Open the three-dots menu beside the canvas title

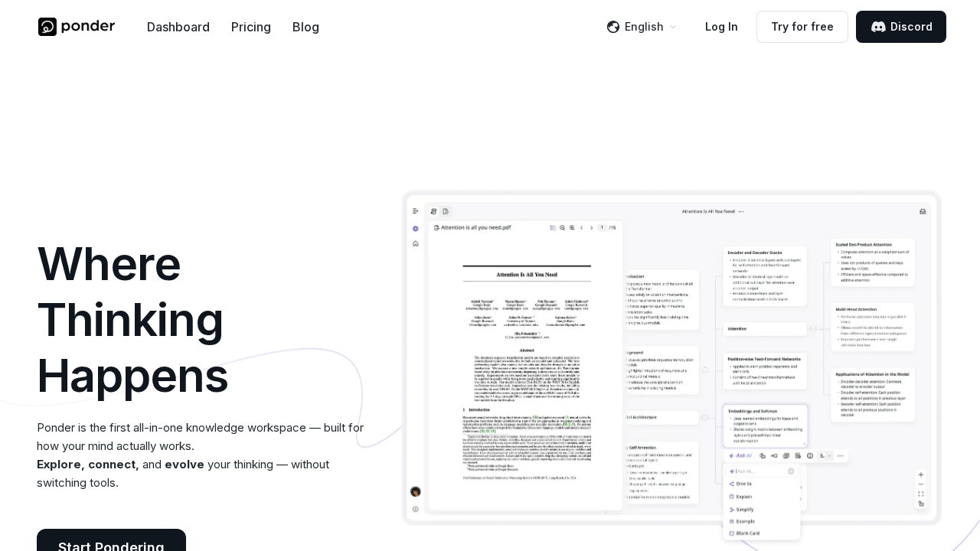[x=741, y=211]
